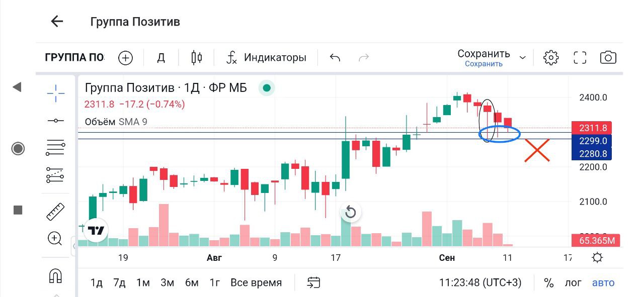Activate the zoom in tool
644x297 pixels.
click(x=55, y=238)
